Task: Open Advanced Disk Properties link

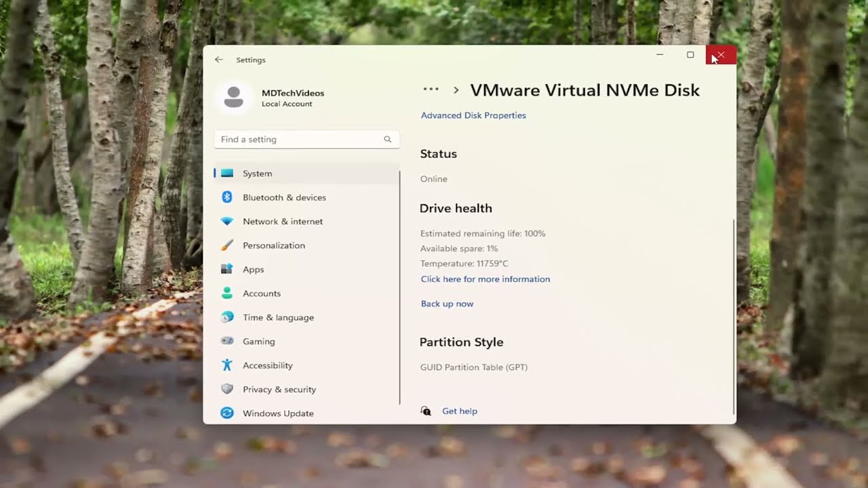Action: [x=473, y=115]
